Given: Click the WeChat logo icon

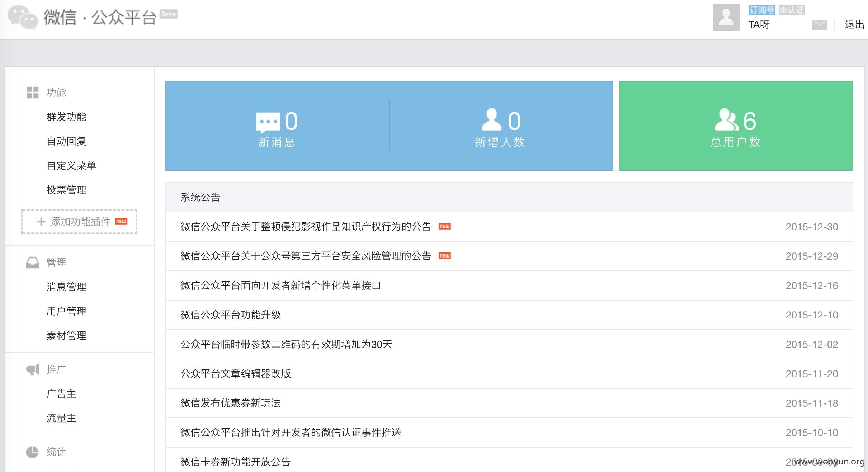Looking at the screenshot, I should [x=23, y=17].
